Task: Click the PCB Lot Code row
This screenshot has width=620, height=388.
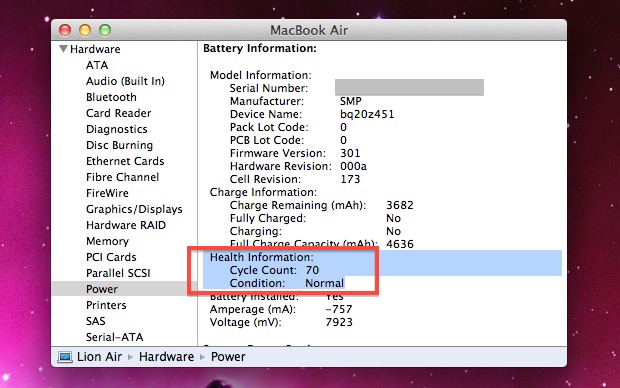Action: [x=288, y=140]
